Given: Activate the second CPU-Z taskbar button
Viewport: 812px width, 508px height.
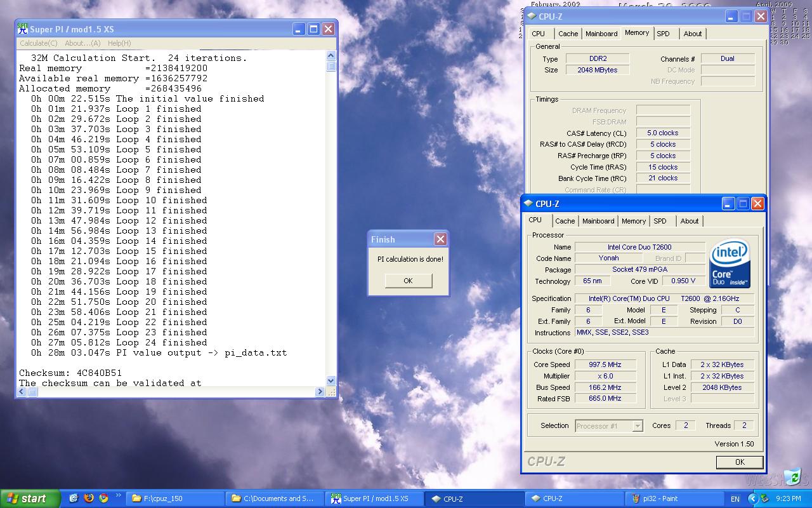Looking at the screenshot, I should pos(574,498).
